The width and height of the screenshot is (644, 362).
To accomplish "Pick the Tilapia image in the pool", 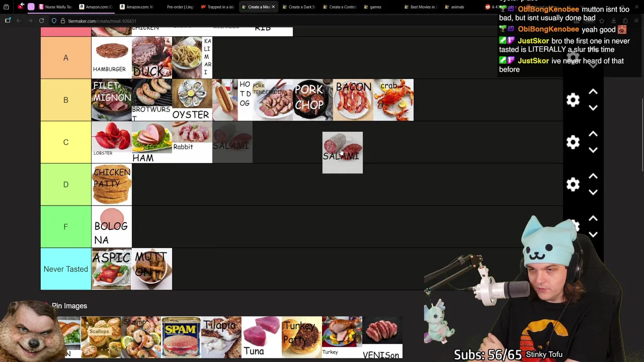I will (x=221, y=337).
